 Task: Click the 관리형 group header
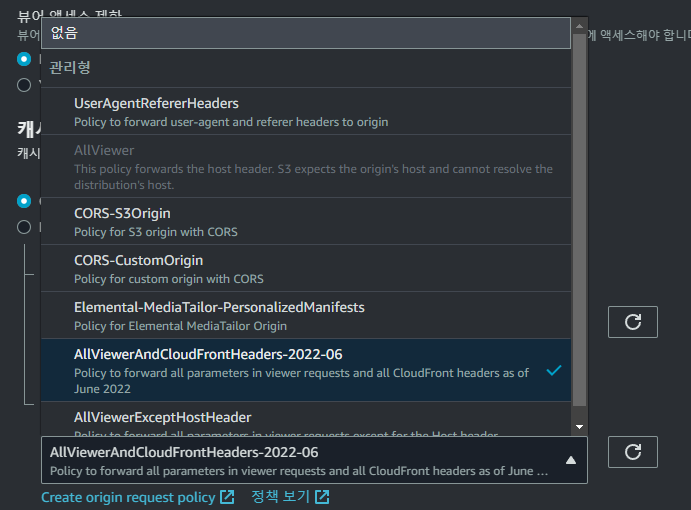tap(70, 67)
